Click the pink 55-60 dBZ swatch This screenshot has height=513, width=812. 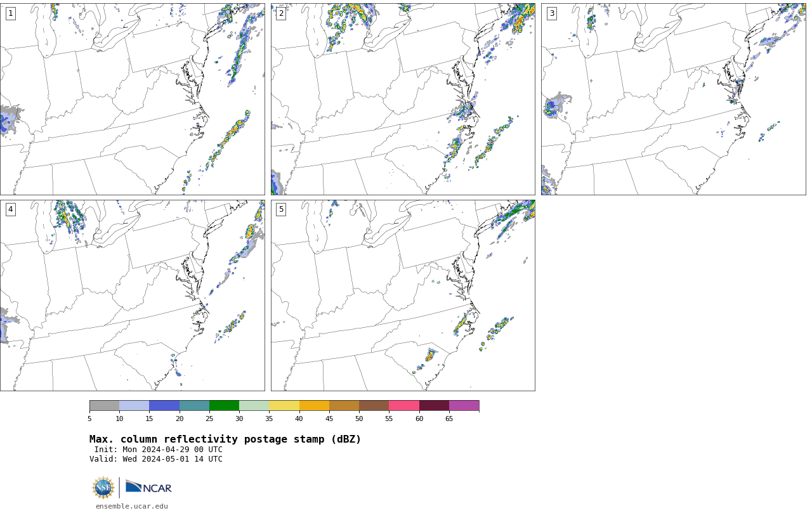[404, 406]
